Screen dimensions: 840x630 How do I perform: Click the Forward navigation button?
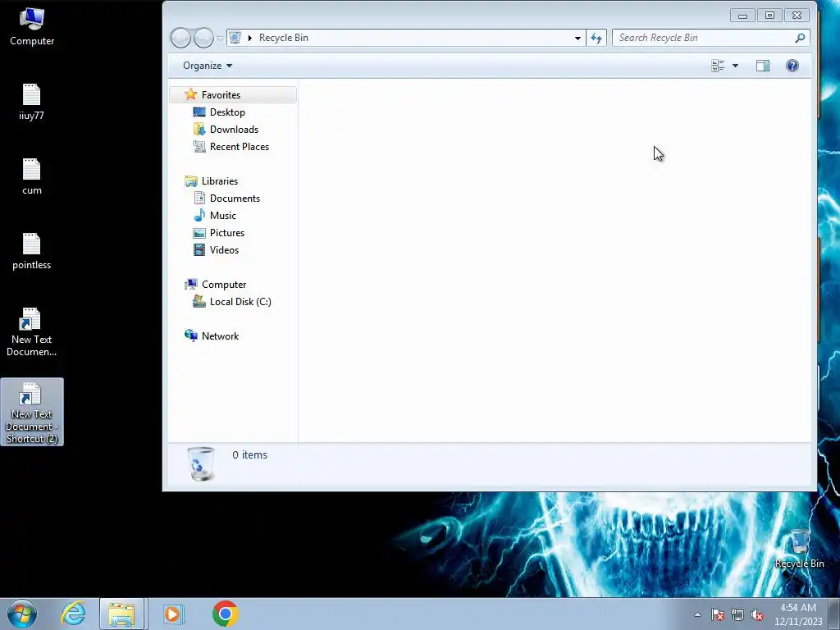[x=203, y=38]
